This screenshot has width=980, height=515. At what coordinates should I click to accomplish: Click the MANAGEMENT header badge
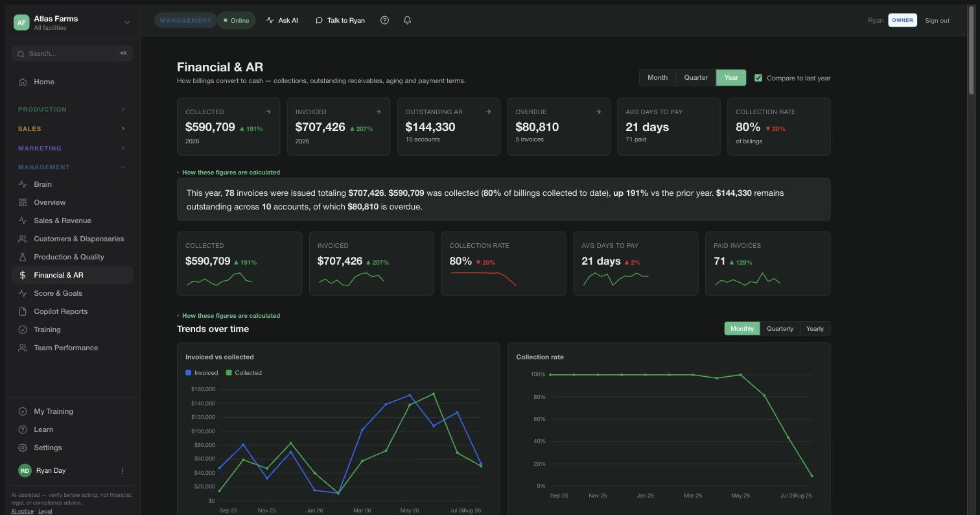(185, 20)
